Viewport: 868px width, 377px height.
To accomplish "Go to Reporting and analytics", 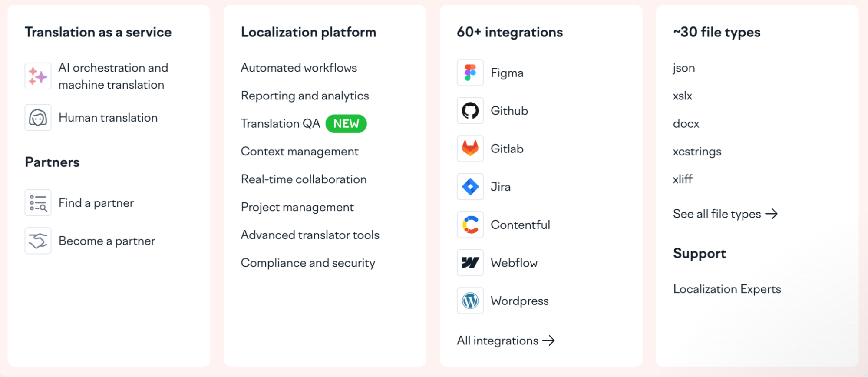I will coord(305,96).
